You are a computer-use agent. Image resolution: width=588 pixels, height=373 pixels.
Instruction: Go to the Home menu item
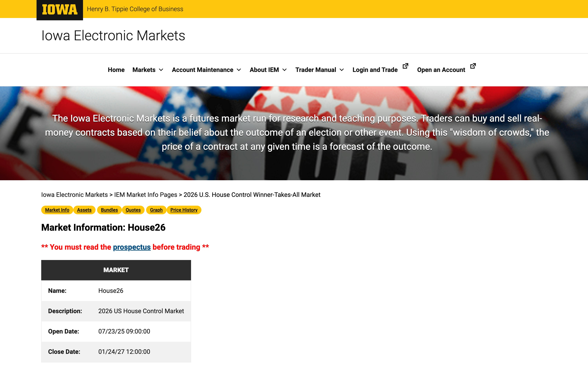116,70
